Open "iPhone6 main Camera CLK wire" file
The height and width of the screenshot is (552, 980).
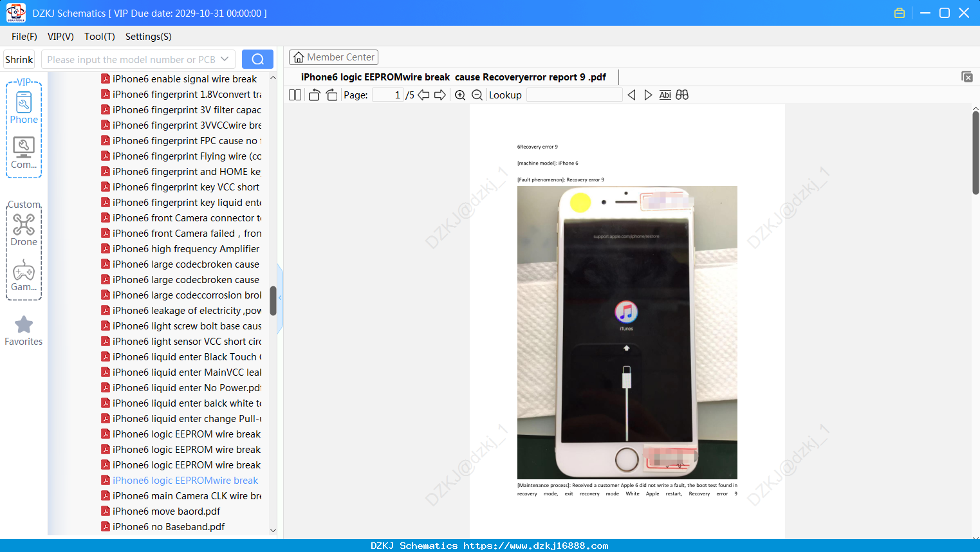tap(181, 496)
